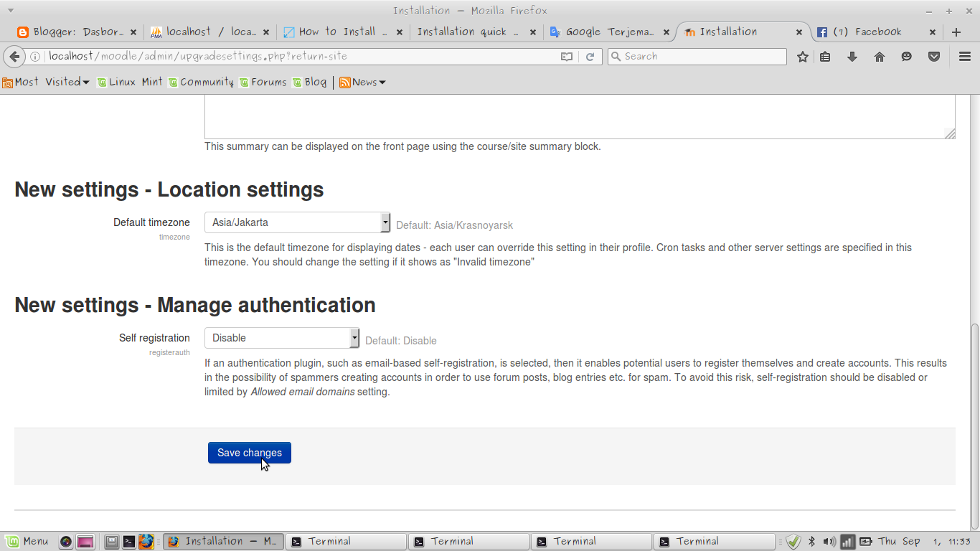Close the Blogger tab
Viewport: 980px width, 551px height.
point(133,32)
